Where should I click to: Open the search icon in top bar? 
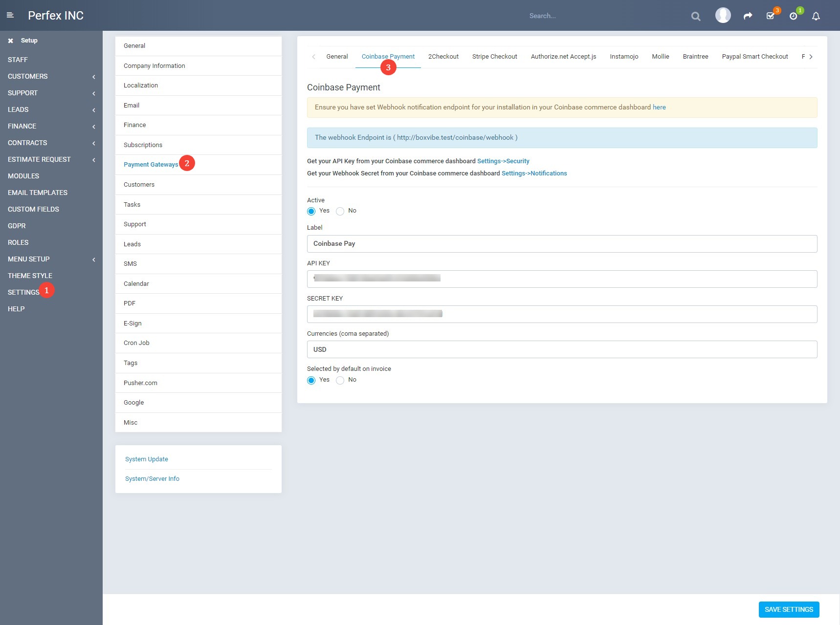click(696, 16)
